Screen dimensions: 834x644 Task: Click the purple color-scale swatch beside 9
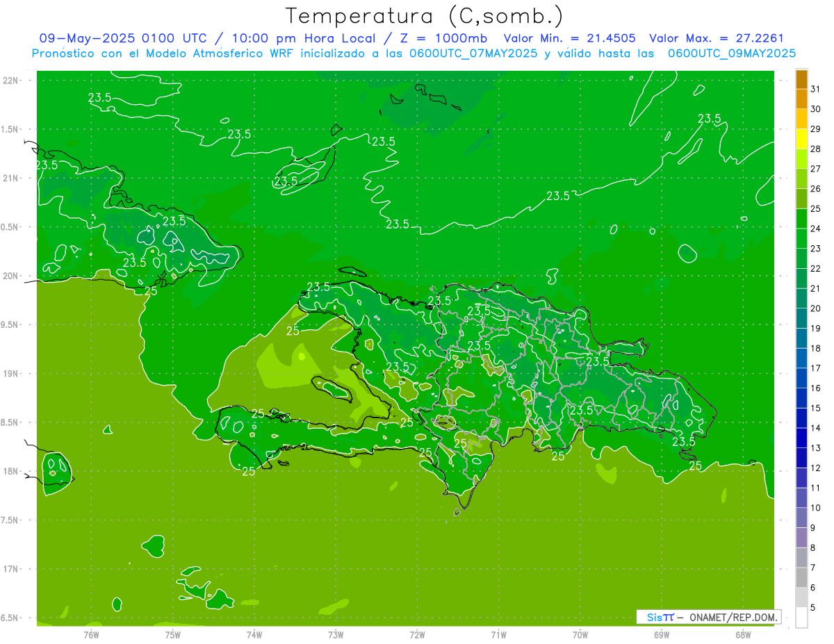pyautogui.click(x=801, y=518)
